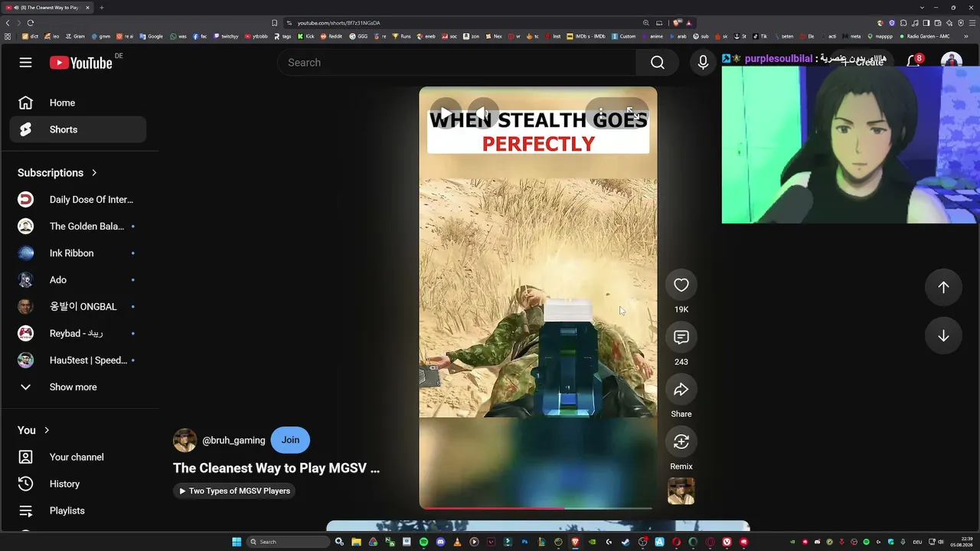The width and height of the screenshot is (980, 551).
Task: Open the Windows Start menu
Action: click(x=237, y=542)
